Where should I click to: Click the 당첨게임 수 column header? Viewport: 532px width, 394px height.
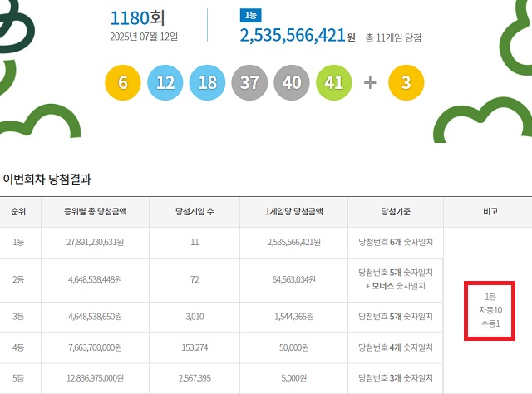tap(194, 212)
